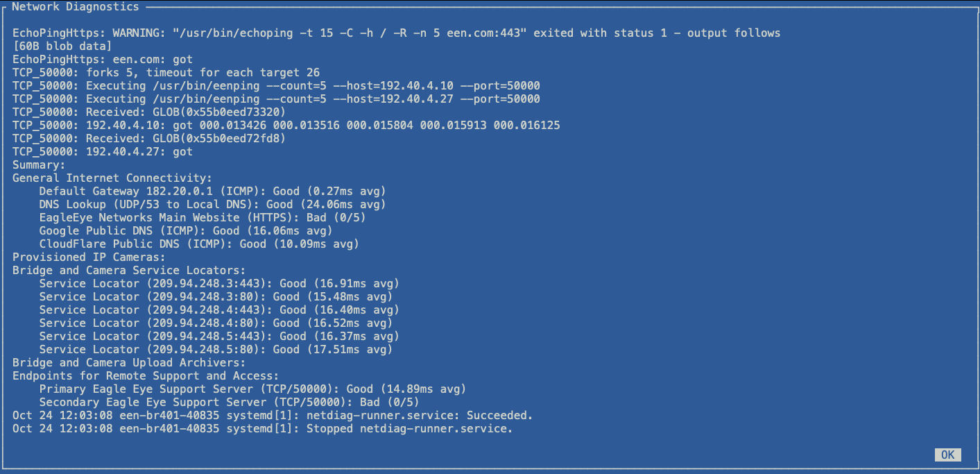Screen dimensions: 980x474
Task: Select Service Locator 209.94.248.3:443 line
Action: (219, 284)
